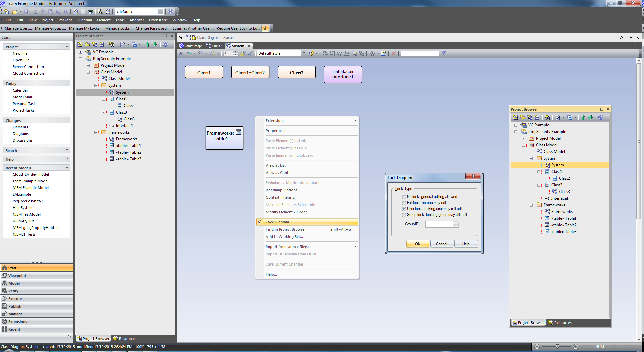Select 'Full lock, no-one may edit' radio
The height and width of the screenshot is (352, 644).
pyautogui.click(x=404, y=203)
